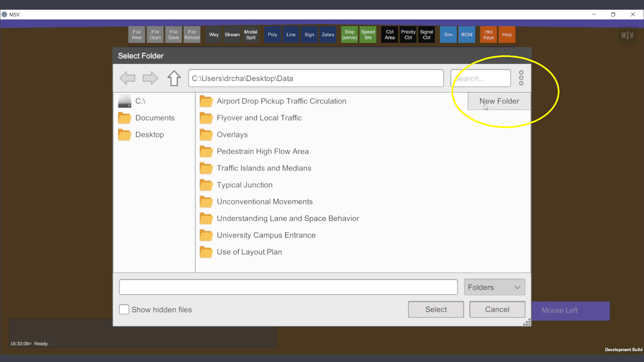Viewport: 644px width, 362px height.
Task: Open Desktop quick link
Action: point(149,135)
